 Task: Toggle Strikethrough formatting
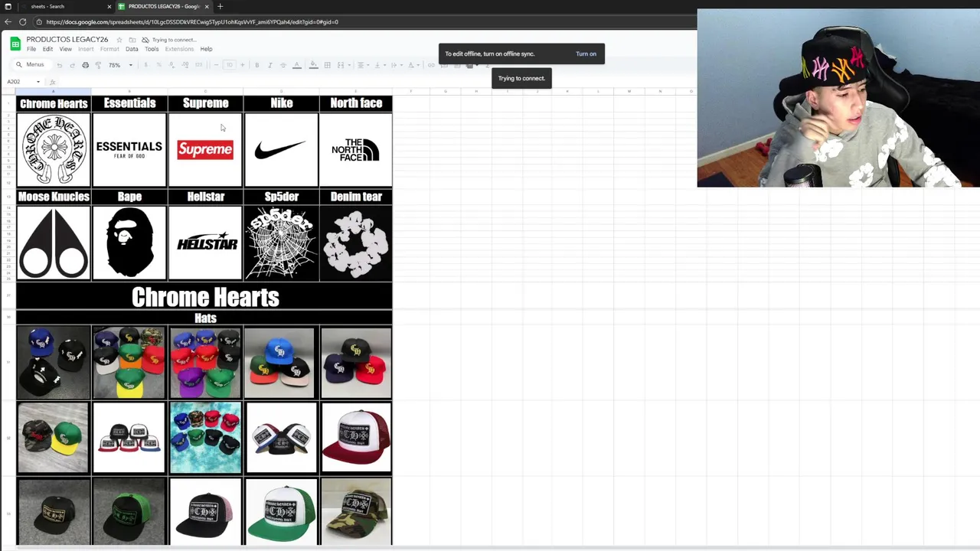(283, 65)
